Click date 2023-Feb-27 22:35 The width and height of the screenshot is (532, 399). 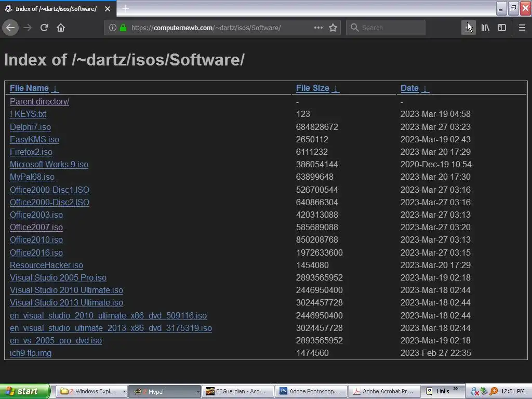[436, 353]
